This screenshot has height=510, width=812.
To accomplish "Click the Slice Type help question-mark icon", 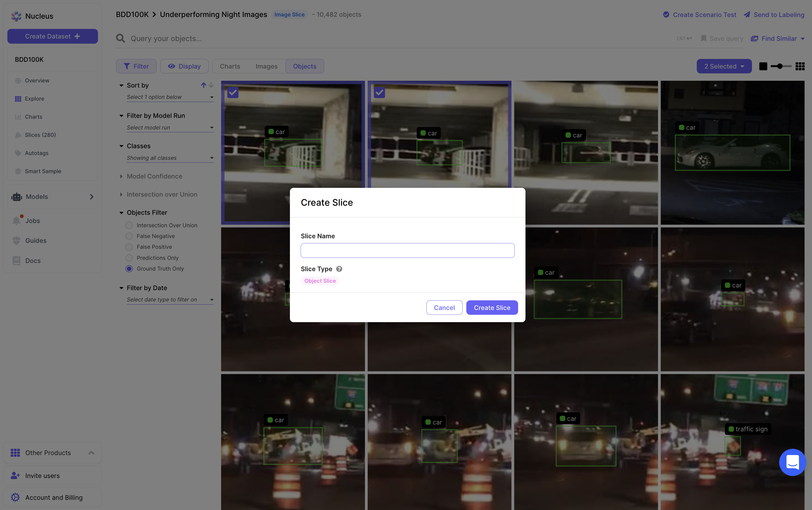I will [339, 269].
